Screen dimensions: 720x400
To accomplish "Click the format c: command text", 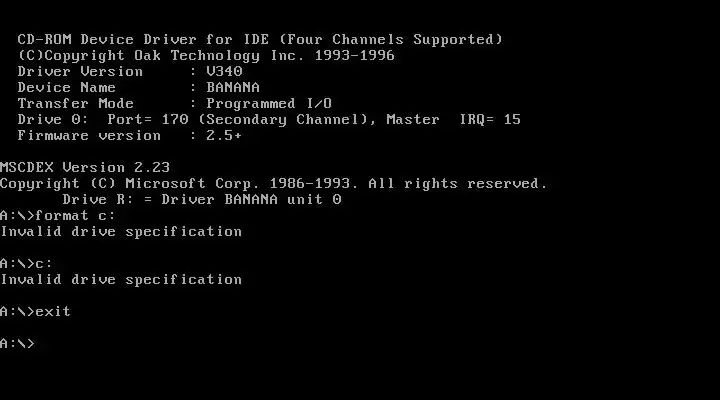I will pyautogui.click(x=75, y=215).
